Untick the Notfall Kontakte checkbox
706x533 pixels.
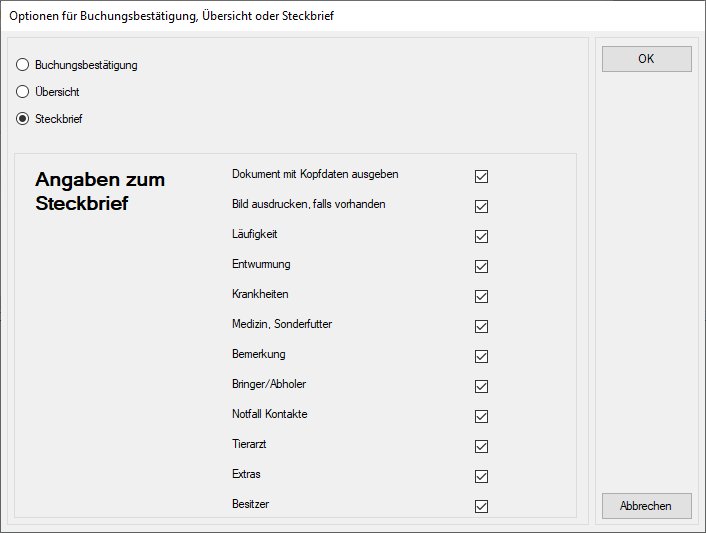[x=481, y=416]
